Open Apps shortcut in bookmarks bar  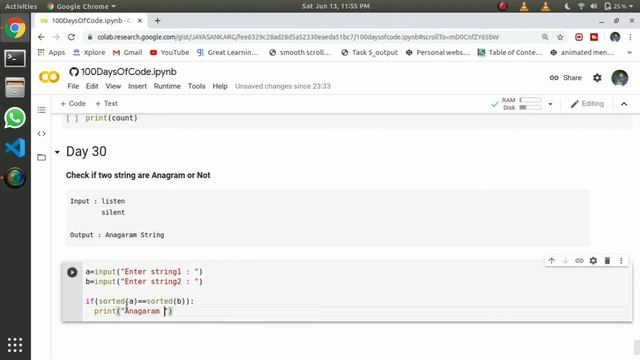[x=51, y=52]
